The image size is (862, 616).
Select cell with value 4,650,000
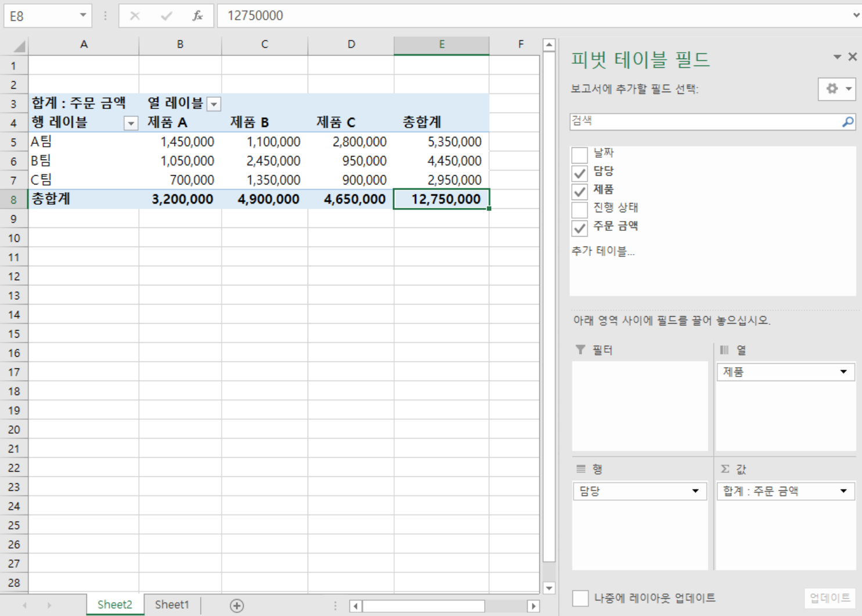(x=351, y=200)
